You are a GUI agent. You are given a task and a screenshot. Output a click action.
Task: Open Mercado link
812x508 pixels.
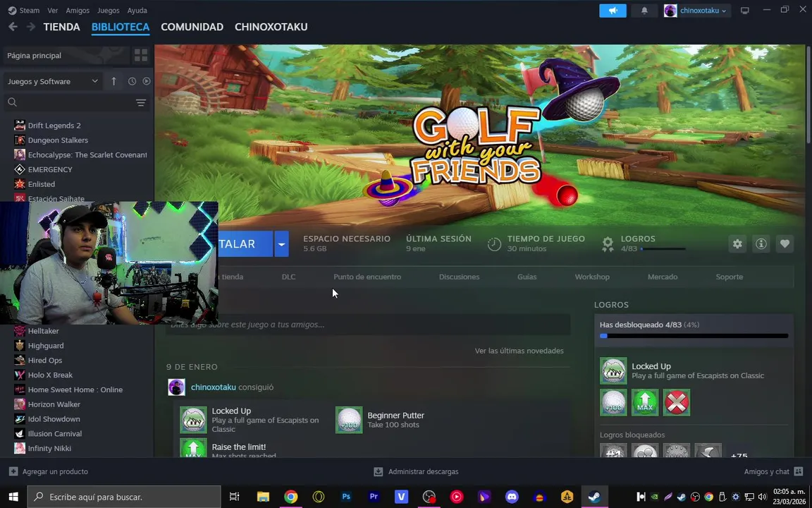[663, 277]
